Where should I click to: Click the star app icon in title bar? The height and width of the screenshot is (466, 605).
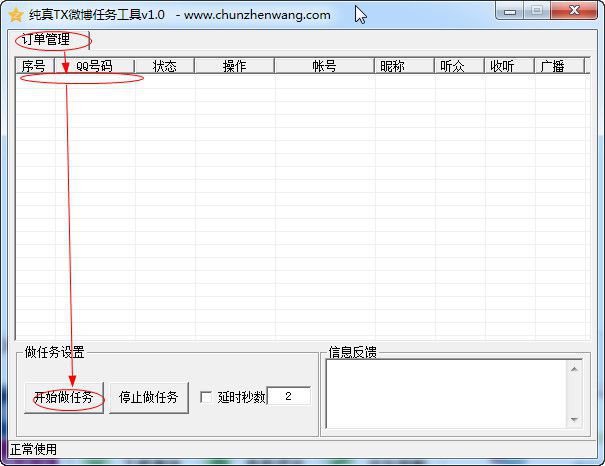click(x=16, y=15)
